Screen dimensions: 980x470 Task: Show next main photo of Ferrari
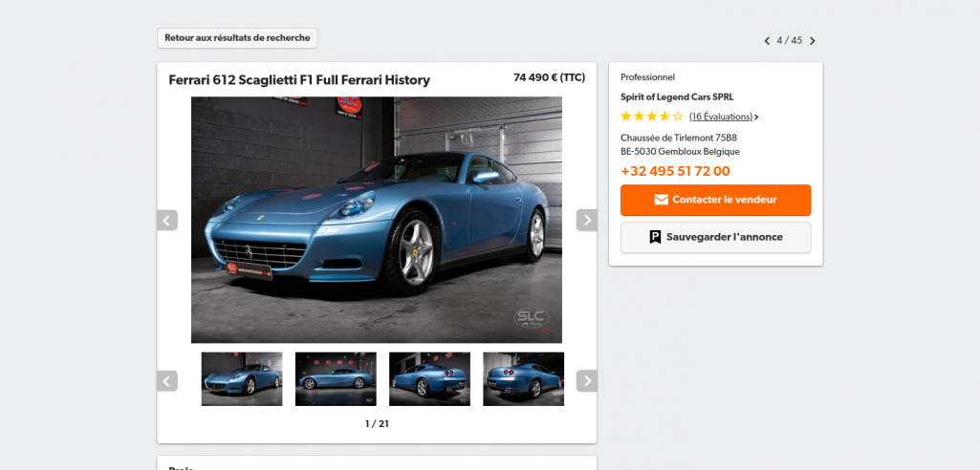click(x=587, y=221)
